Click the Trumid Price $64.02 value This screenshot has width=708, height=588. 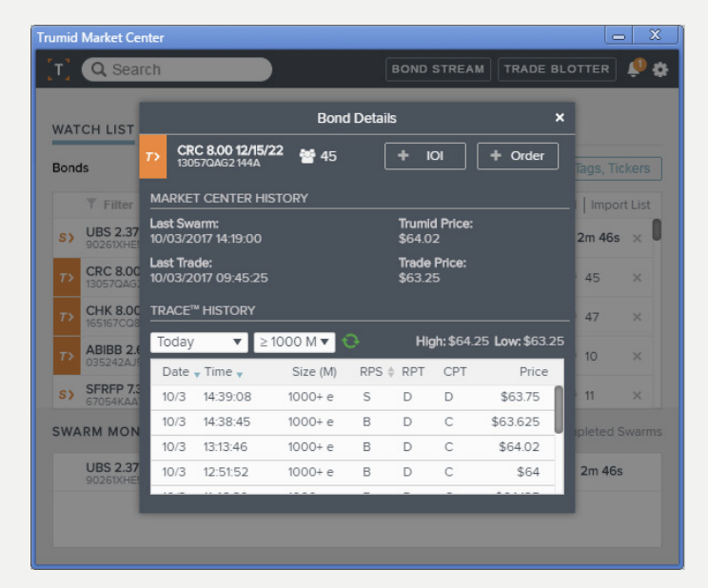tap(419, 239)
